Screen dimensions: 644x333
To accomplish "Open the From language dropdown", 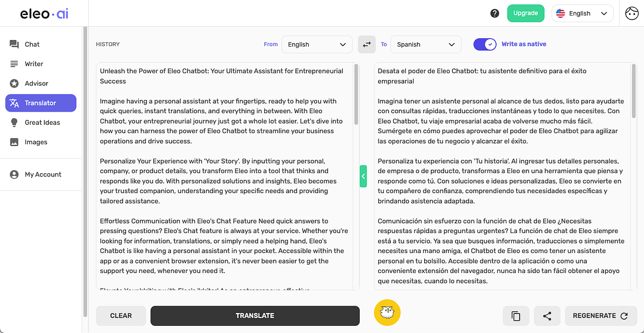I will [x=317, y=44].
